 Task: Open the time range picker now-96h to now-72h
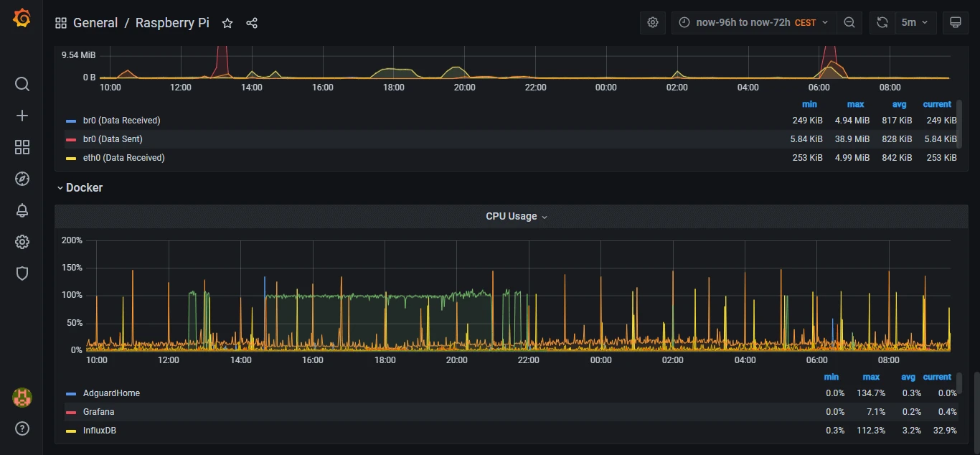coord(754,22)
